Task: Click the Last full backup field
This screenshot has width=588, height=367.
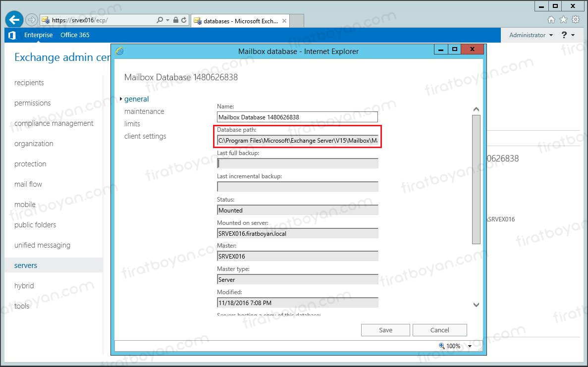Action: tap(297, 163)
